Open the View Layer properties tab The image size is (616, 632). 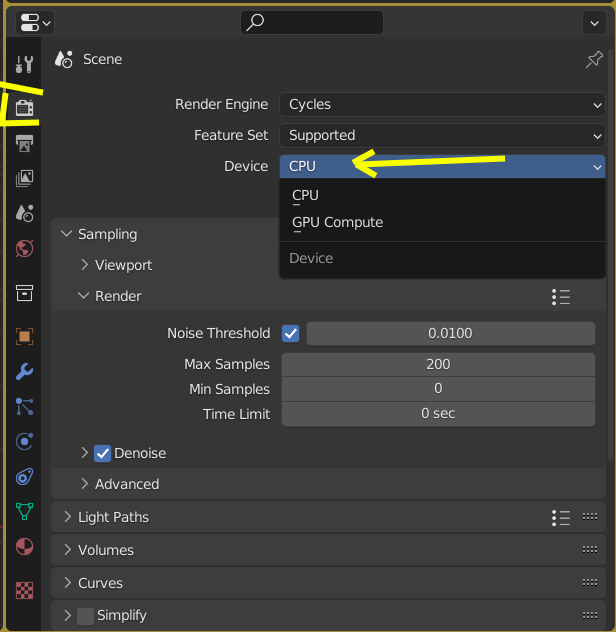point(25,178)
